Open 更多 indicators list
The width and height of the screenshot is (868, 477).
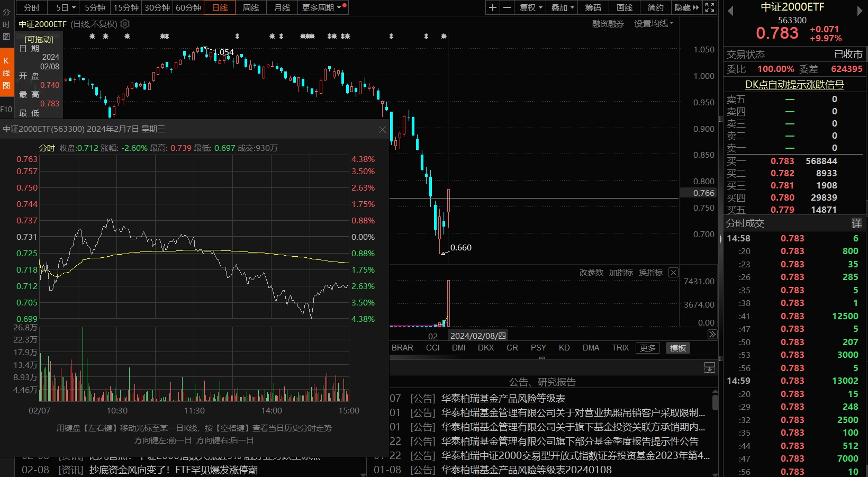click(647, 348)
